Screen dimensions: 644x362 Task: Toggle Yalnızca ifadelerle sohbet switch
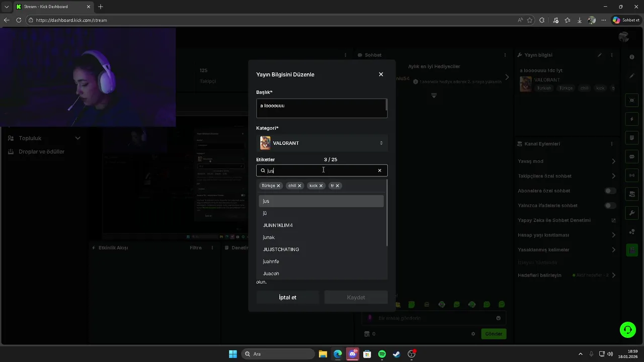coord(610,206)
